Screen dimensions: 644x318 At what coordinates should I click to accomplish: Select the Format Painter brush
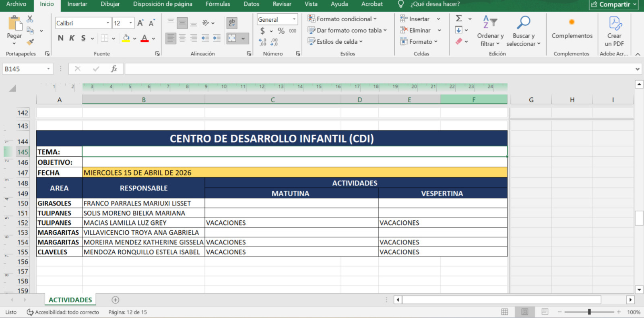[30, 42]
